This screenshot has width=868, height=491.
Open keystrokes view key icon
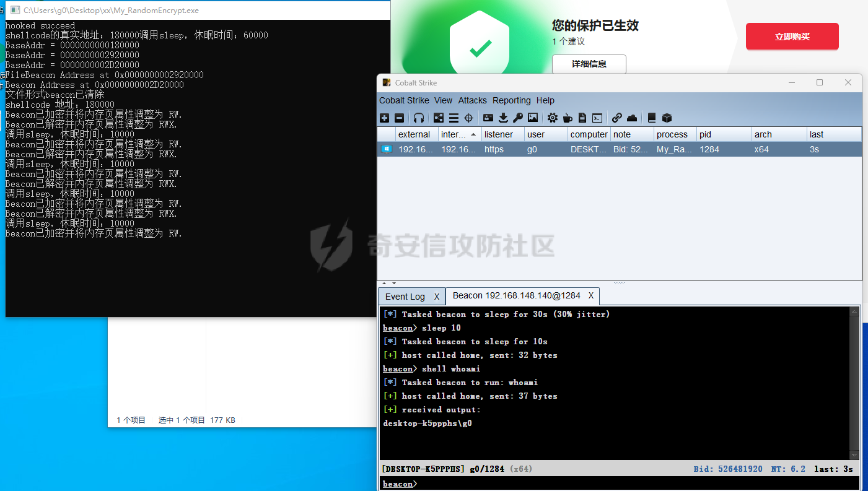pyautogui.click(x=518, y=118)
